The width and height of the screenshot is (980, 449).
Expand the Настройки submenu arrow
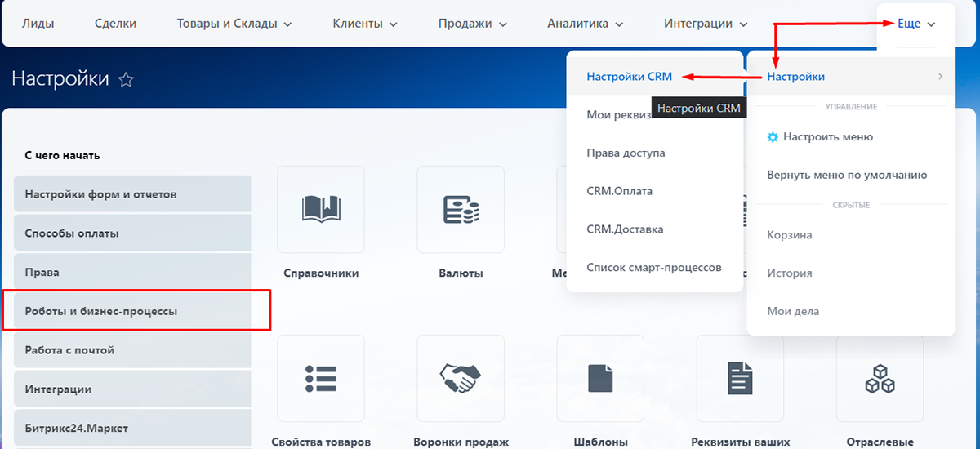coord(940,77)
